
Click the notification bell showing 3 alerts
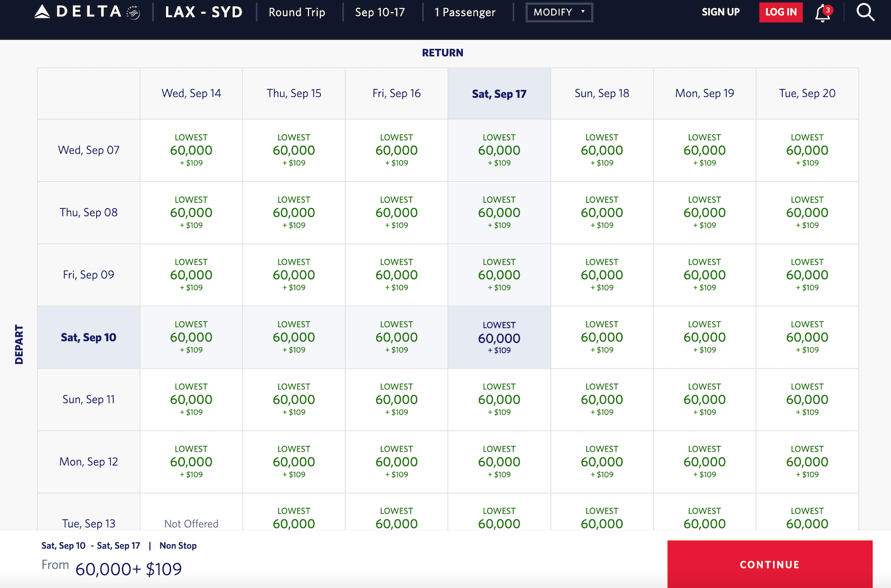click(x=822, y=12)
